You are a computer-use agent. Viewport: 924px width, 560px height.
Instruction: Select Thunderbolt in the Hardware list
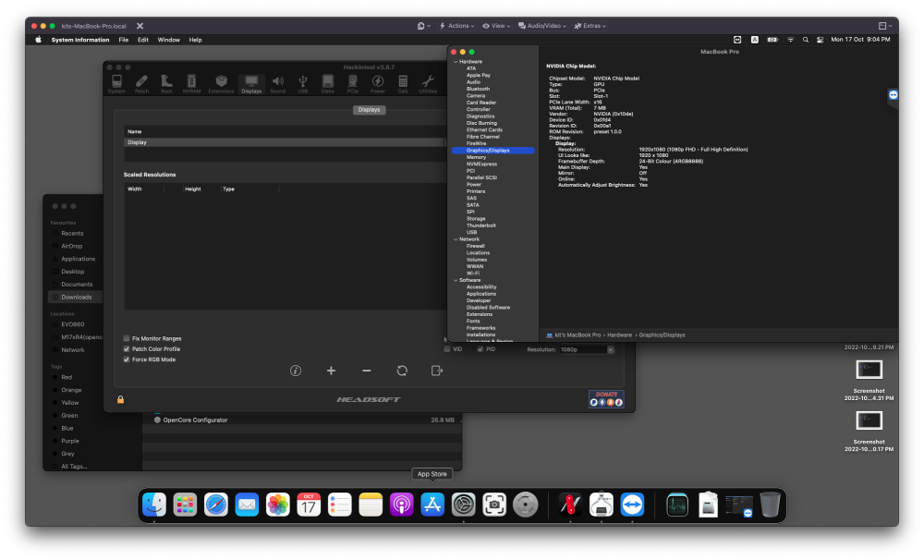(x=480, y=225)
